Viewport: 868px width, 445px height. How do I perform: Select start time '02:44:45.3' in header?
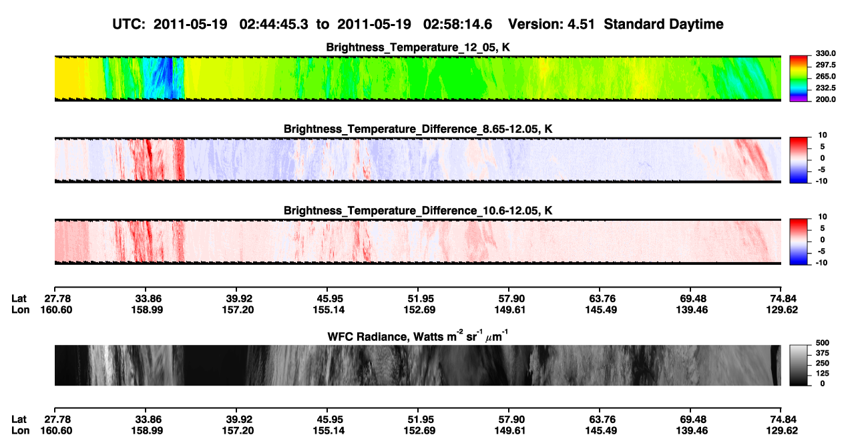[276, 24]
